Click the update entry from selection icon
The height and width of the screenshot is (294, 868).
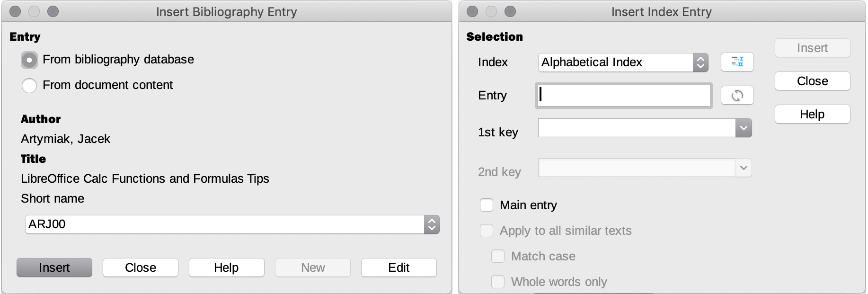coord(737,96)
